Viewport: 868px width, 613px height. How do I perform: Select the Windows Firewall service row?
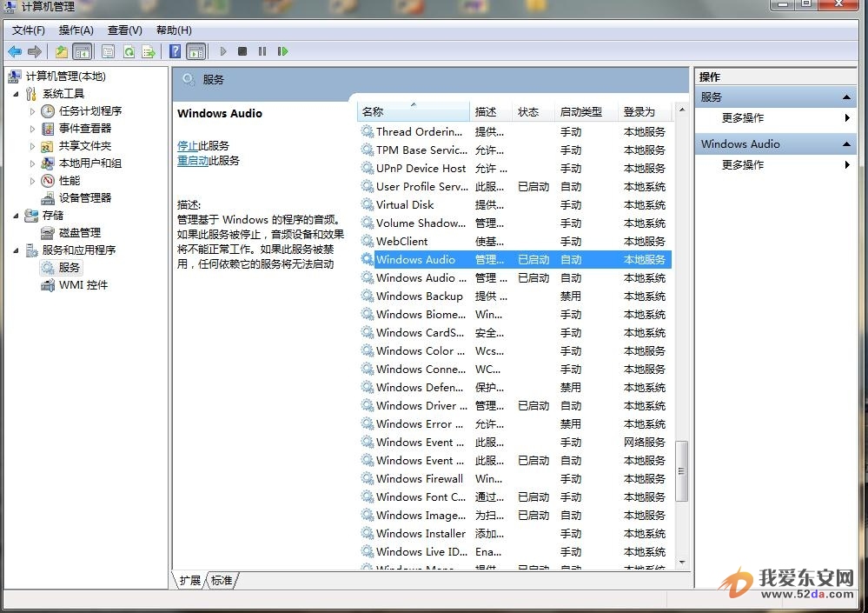point(515,479)
